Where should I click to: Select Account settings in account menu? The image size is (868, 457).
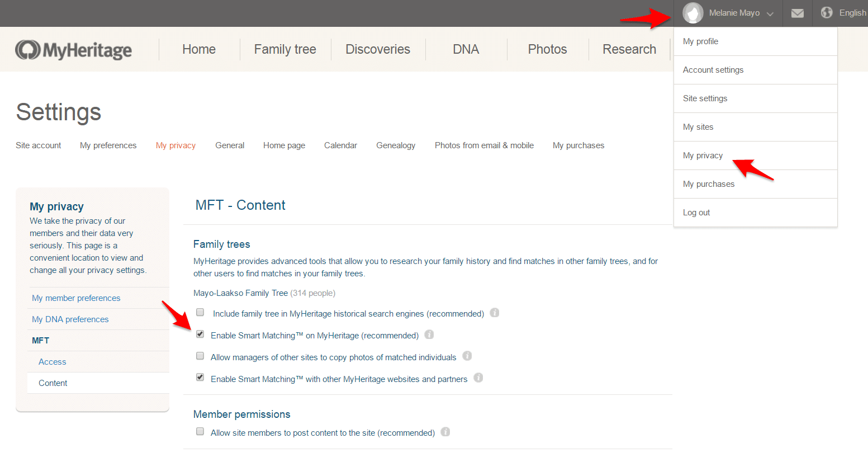tap(756, 70)
